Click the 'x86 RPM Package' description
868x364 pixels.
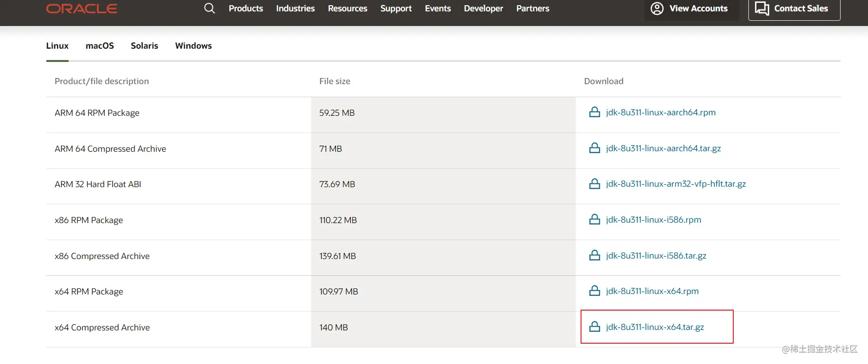(x=89, y=220)
